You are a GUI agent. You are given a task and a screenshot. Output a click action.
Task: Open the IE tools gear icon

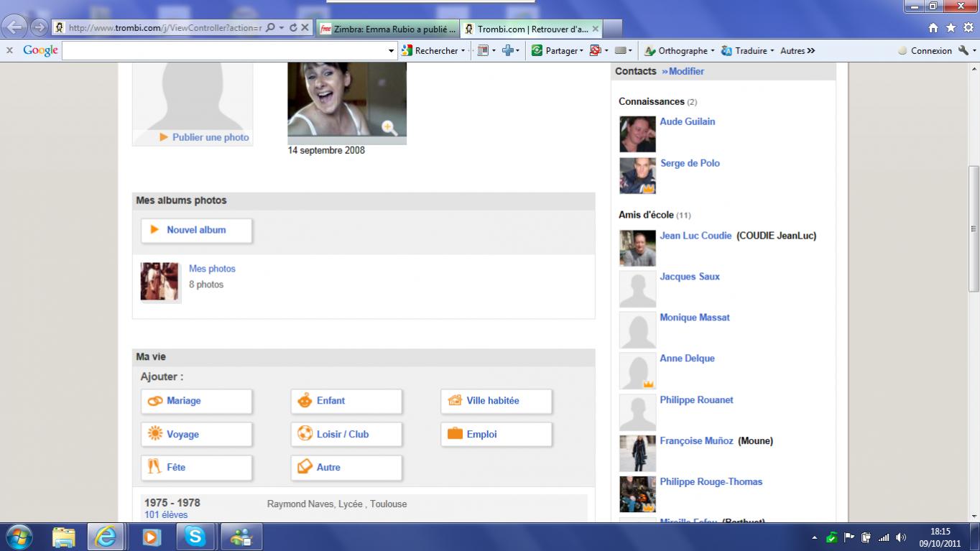tap(968, 28)
